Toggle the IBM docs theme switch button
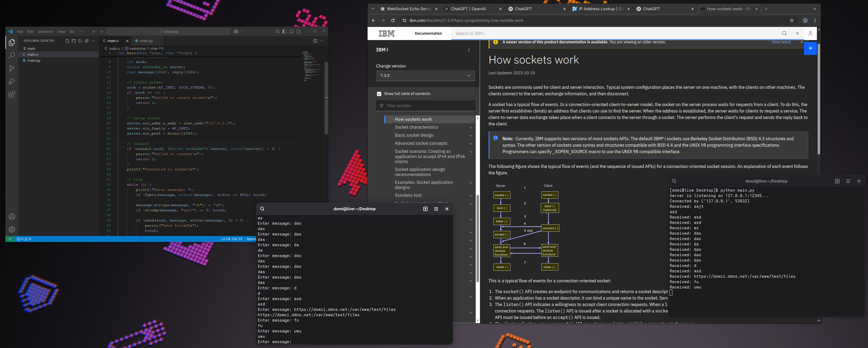Image resolution: width=868 pixels, height=348 pixels. (810, 48)
